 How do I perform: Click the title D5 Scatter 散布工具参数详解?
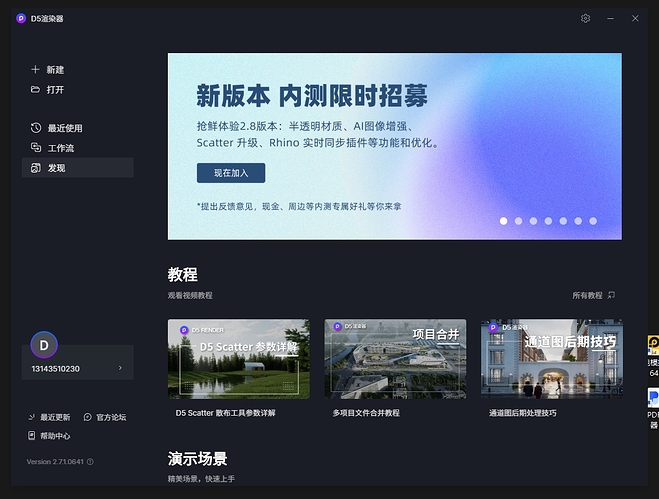pyautogui.click(x=225, y=413)
